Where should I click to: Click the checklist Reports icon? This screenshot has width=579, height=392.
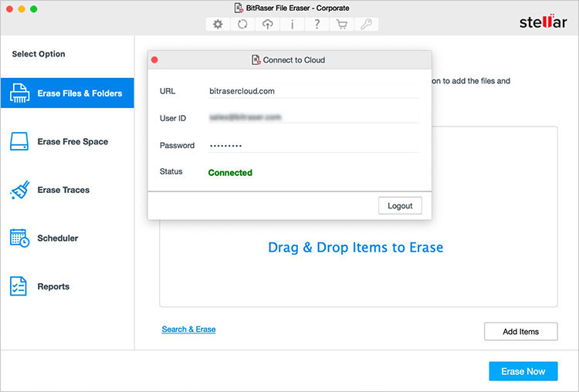tap(19, 286)
